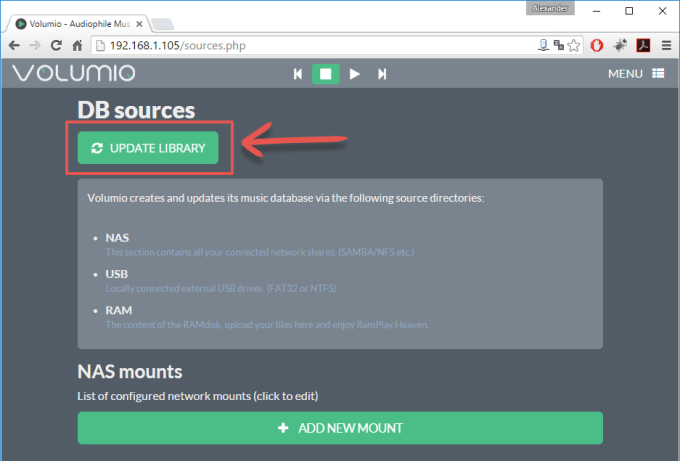Start playback with play button
Viewport: 680px width, 461px height.
354,74
